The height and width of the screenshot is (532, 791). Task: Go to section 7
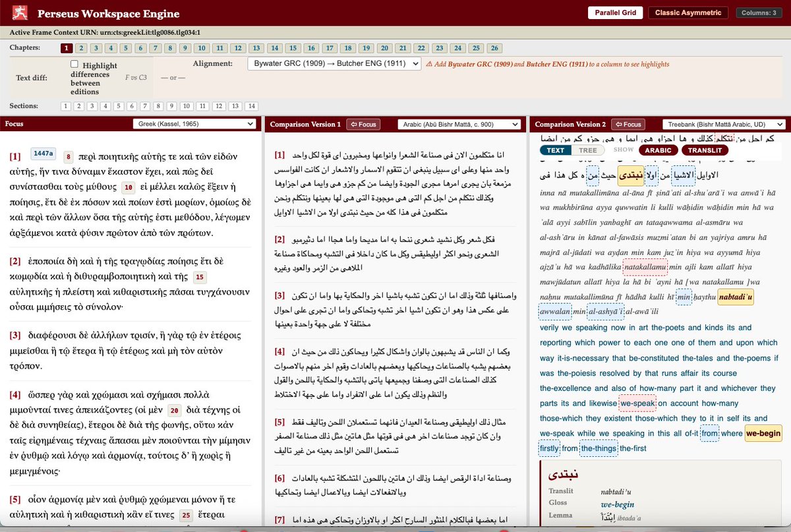coord(145,106)
